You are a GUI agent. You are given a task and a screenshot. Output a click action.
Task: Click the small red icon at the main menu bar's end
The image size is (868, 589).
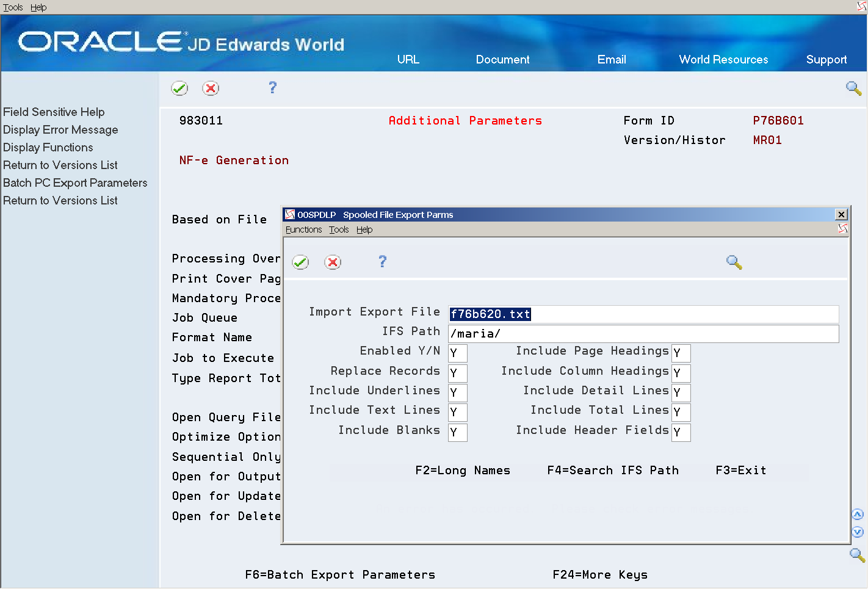pyautogui.click(x=862, y=7)
